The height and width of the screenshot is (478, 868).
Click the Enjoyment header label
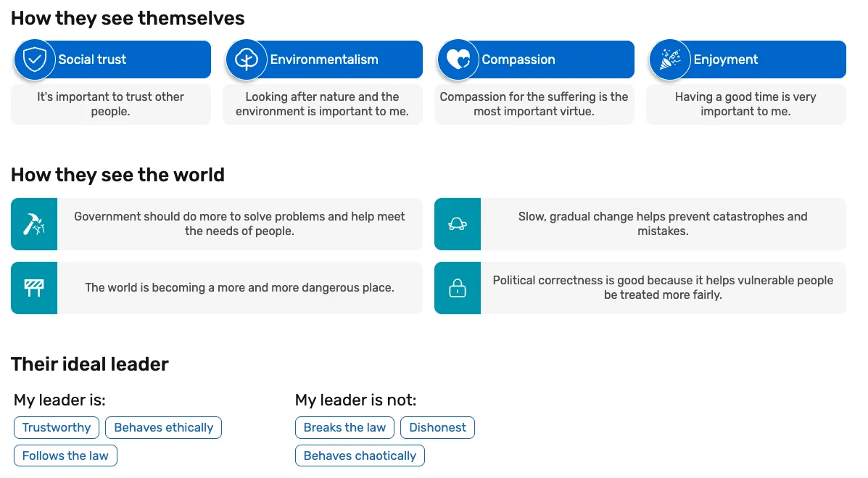coord(726,59)
